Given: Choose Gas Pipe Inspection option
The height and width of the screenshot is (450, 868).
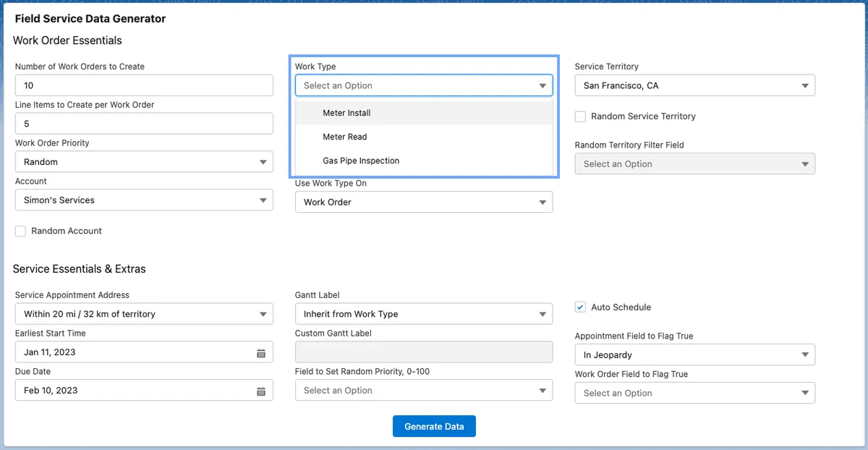Looking at the screenshot, I should pos(424,161).
